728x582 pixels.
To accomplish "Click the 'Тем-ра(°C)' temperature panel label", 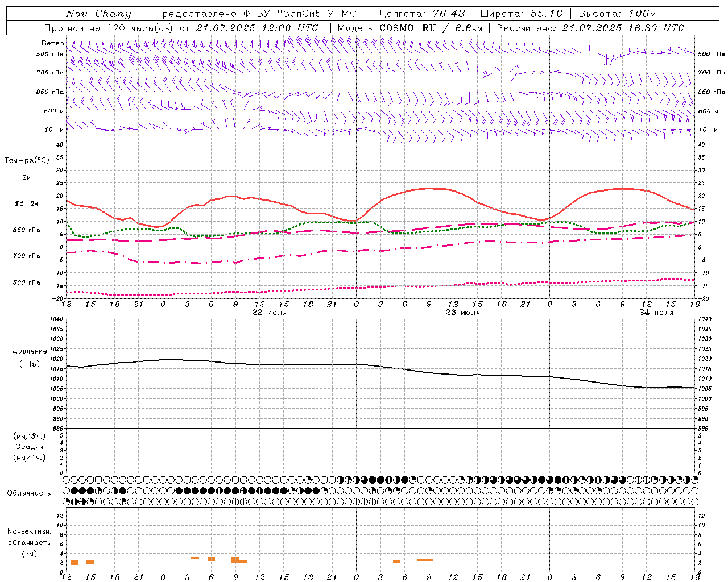I will 27,160.
